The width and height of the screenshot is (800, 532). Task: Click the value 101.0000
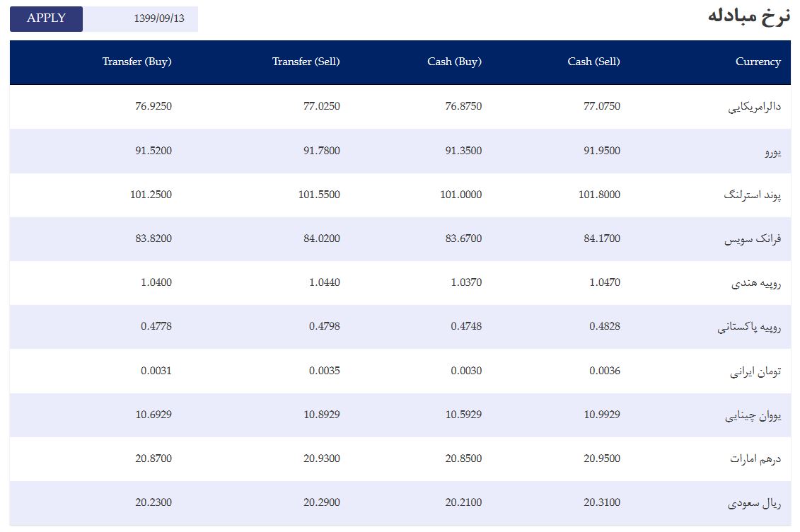pos(460,195)
